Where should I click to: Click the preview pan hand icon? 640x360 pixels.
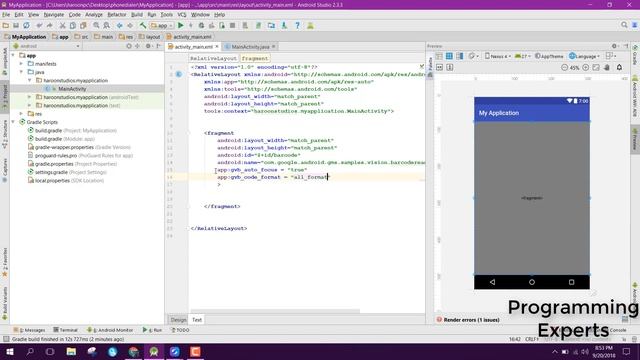[x=607, y=67]
